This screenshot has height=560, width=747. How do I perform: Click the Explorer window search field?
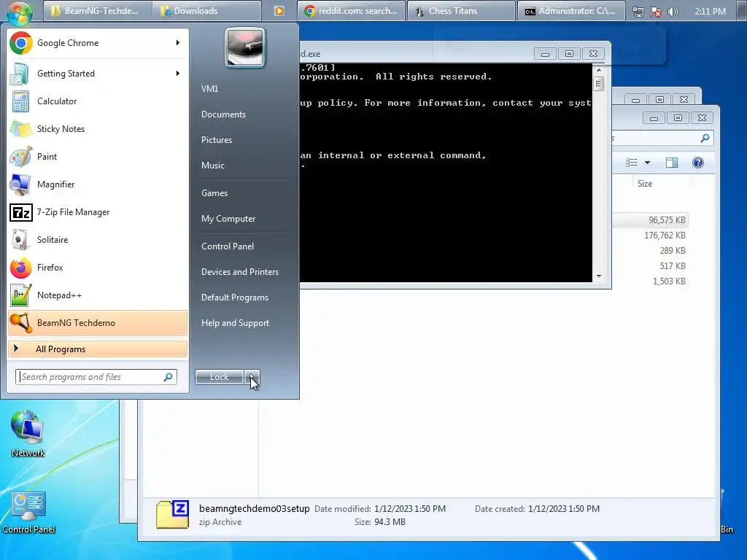click(x=662, y=138)
